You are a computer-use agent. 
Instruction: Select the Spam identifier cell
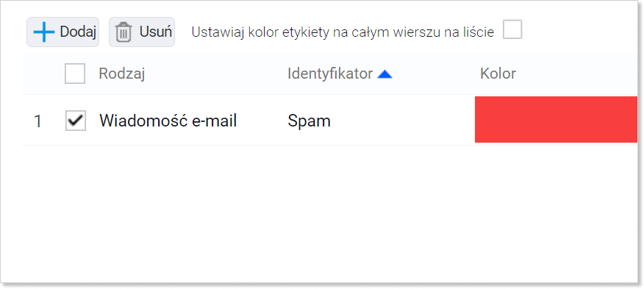click(x=309, y=121)
